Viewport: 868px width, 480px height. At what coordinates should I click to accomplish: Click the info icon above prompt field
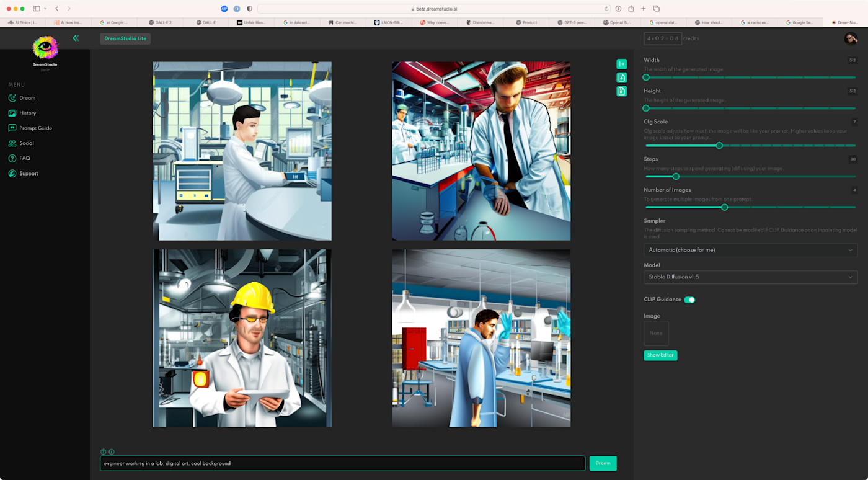[112, 452]
